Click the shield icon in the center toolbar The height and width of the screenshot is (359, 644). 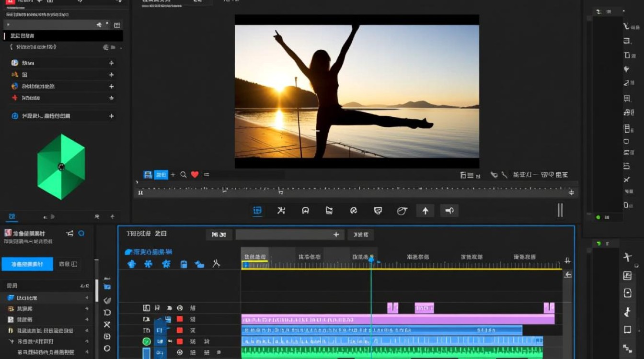(378, 211)
